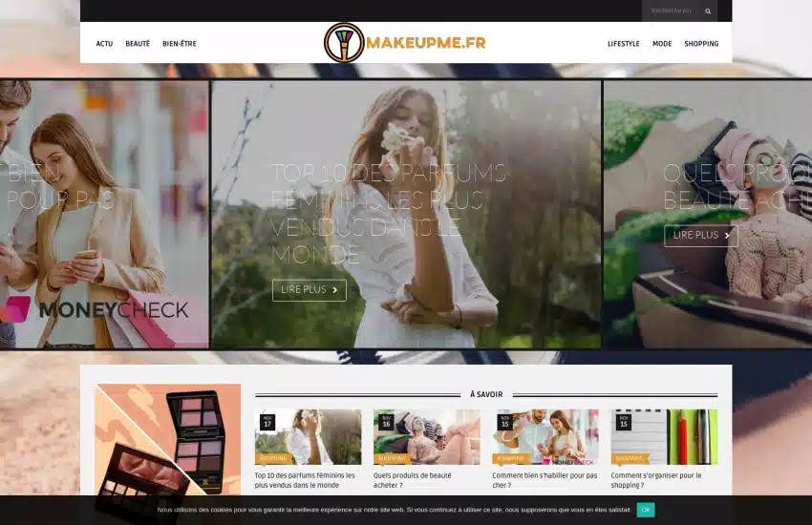This screenshot has height=525, width=812.
Task: Open link Comment s'organiser pour le shopping
Action: click(656, 480)
